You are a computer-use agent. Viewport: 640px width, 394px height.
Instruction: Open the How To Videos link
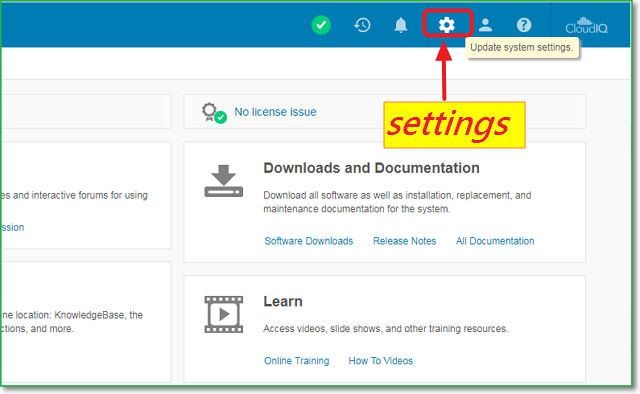tap(380, 361)
